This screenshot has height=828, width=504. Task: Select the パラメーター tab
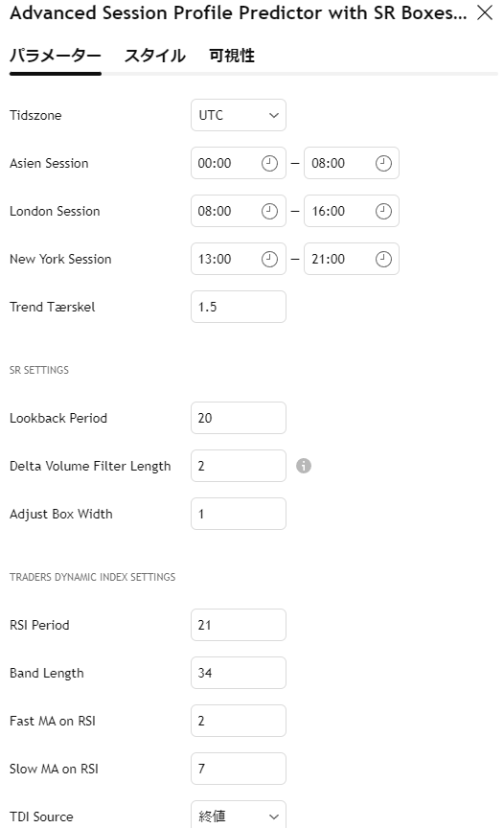56,56
